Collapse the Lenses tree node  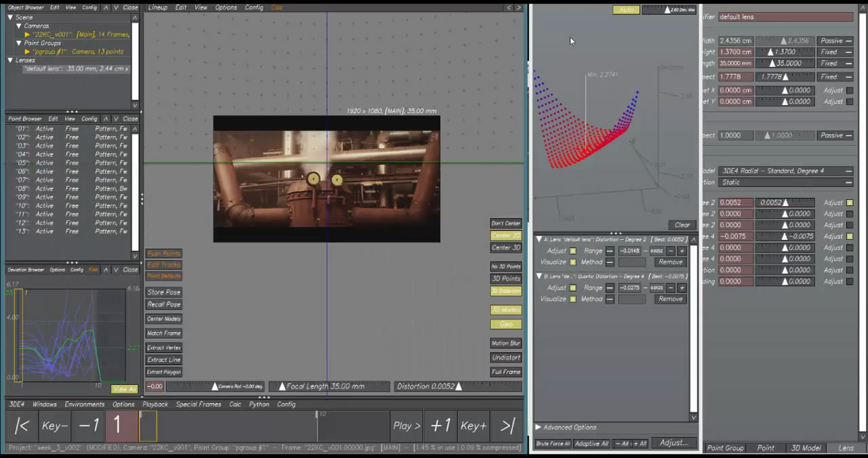(x=10, y=60)
